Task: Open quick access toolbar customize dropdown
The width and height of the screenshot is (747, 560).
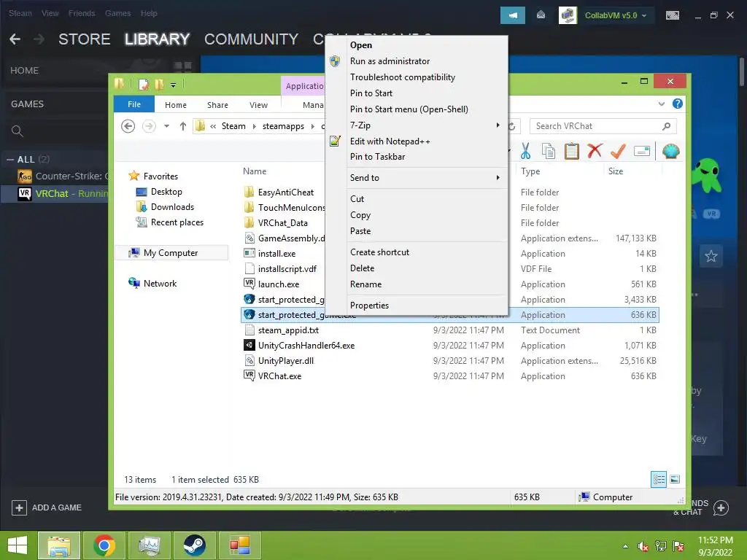Action: (x=173, y=85)
